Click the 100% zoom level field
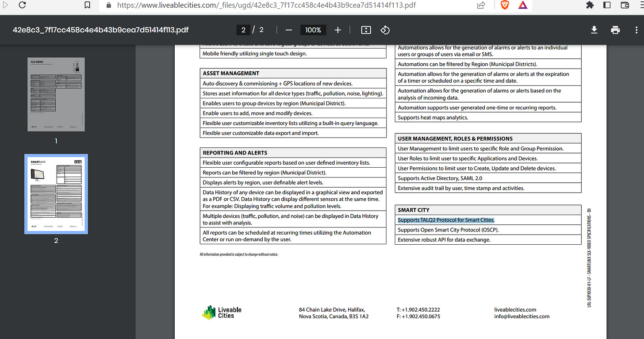644x339 pixels. point(313,30)
